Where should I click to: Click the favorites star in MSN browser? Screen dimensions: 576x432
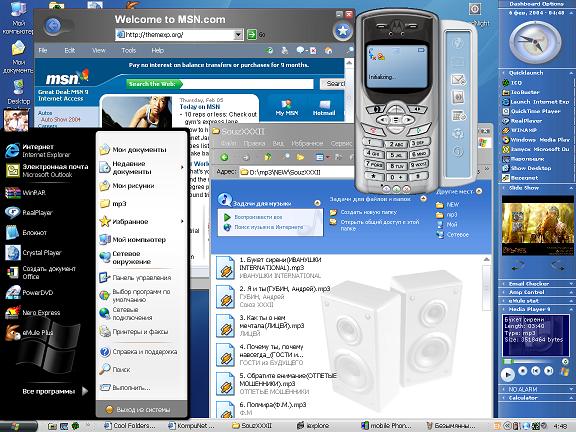click(x=342, y=30)
